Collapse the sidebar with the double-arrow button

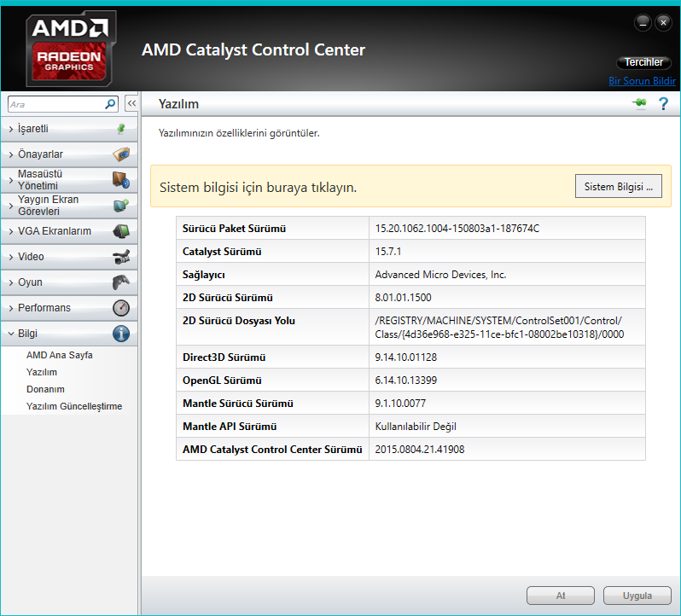pyautogui.click(x=131, y=103)
